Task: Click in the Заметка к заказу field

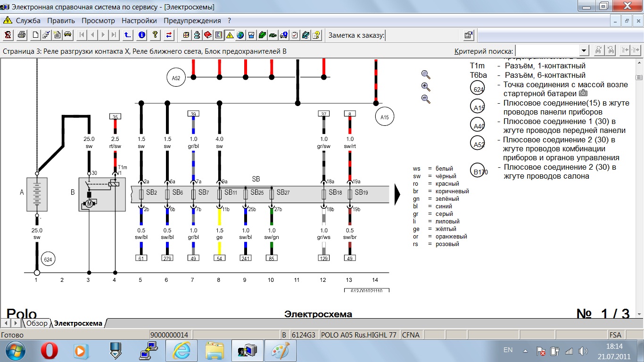Action: [422, 35]
